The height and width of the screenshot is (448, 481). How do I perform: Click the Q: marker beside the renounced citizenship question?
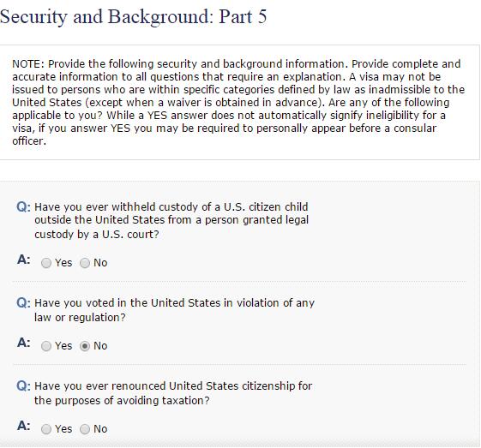click(x=24, y=386)
